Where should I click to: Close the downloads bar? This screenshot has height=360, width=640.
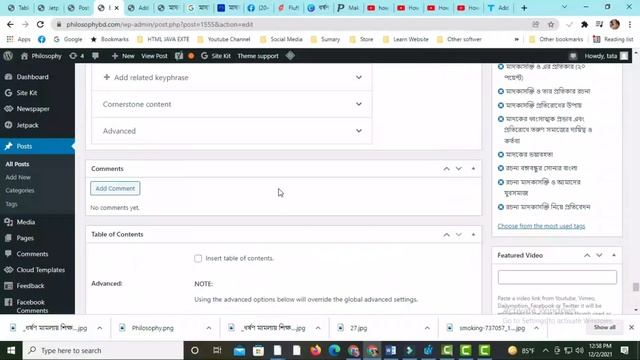coord(631,327)
